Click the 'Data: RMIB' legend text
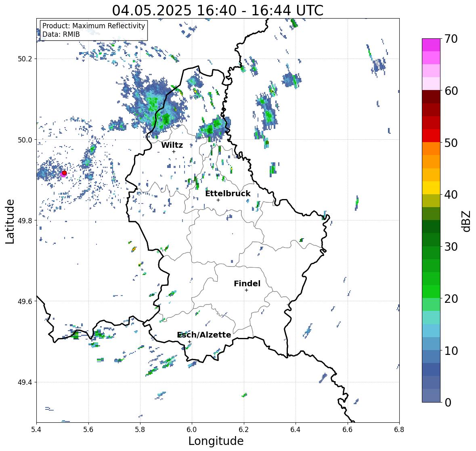 tap(61, 34)
